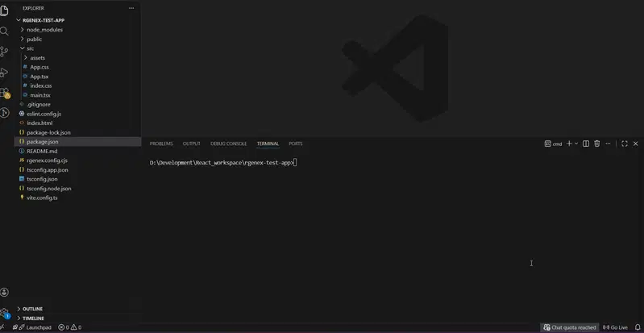Maximize the terminal panel size
This screenshot has width=644, height=333.
tap(625, 144)
